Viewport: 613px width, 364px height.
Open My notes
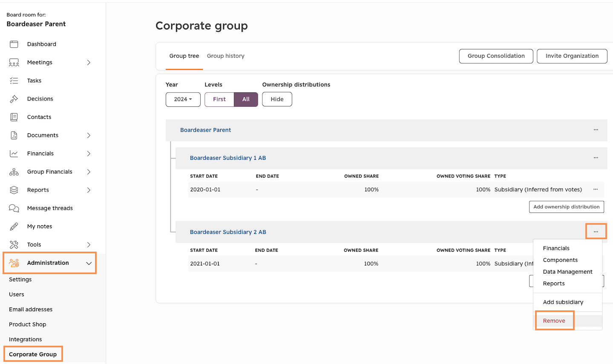[x=40, y=226]
